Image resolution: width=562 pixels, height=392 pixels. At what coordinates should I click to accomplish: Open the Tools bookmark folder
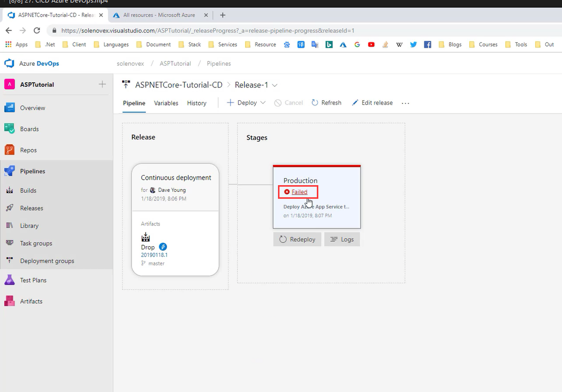[516, 44]
